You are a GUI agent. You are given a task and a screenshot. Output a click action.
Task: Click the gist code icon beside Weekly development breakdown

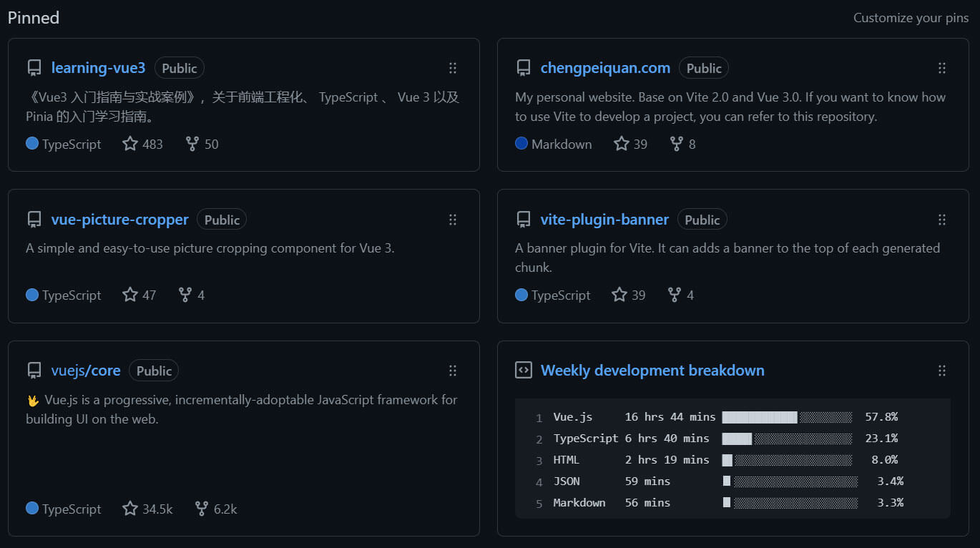(x=523, y=371)
